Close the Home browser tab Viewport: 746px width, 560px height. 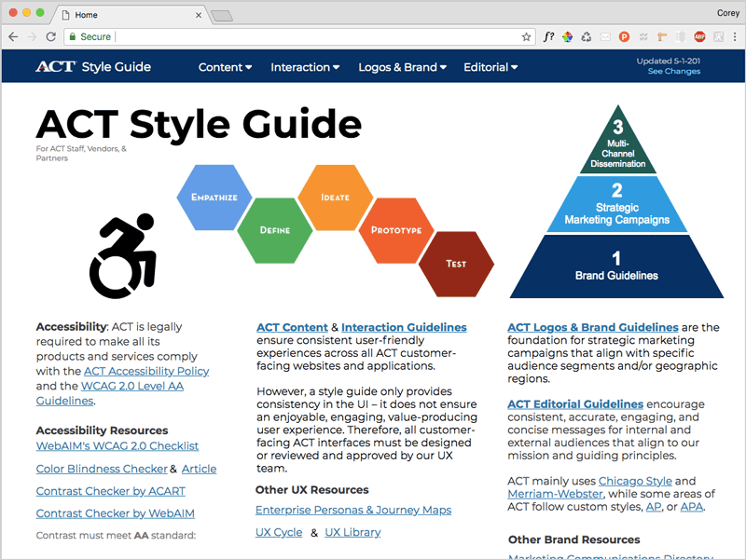(x=199, y=15)
